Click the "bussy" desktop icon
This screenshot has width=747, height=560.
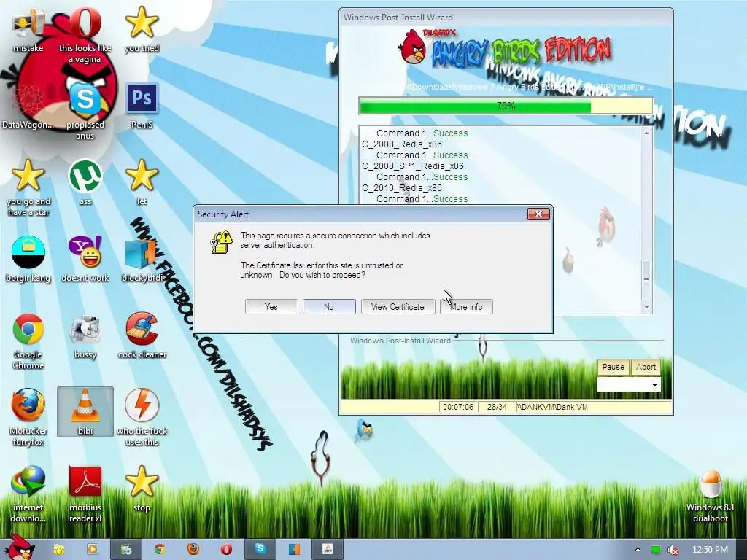pyautogui.click(x=85, y=335)
